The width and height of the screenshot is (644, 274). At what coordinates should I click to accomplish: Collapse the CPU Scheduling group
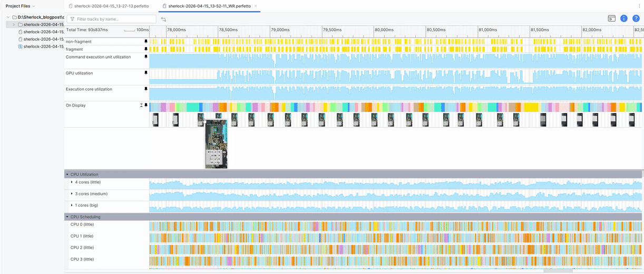pos(67,216)
